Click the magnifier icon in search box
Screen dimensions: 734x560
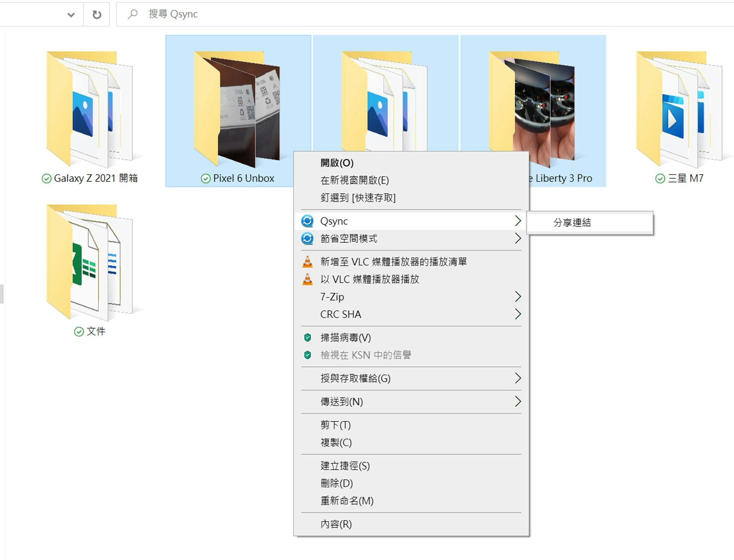tap(132, 14)
